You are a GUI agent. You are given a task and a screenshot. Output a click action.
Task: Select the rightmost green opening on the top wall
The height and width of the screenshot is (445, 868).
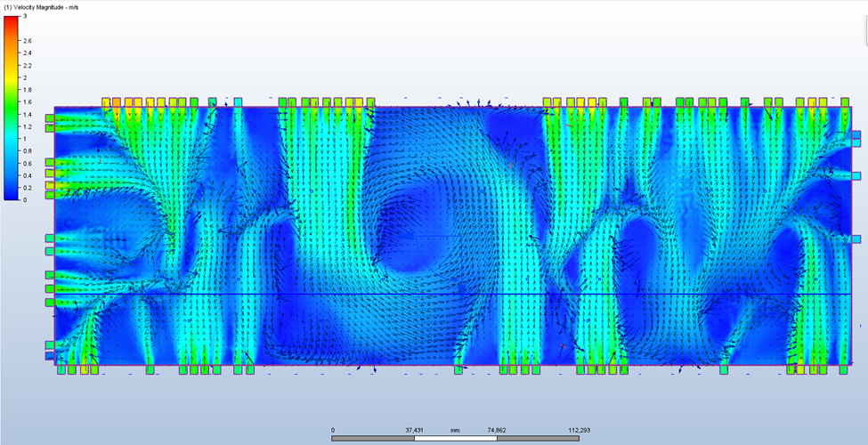(x=843, y=102)
